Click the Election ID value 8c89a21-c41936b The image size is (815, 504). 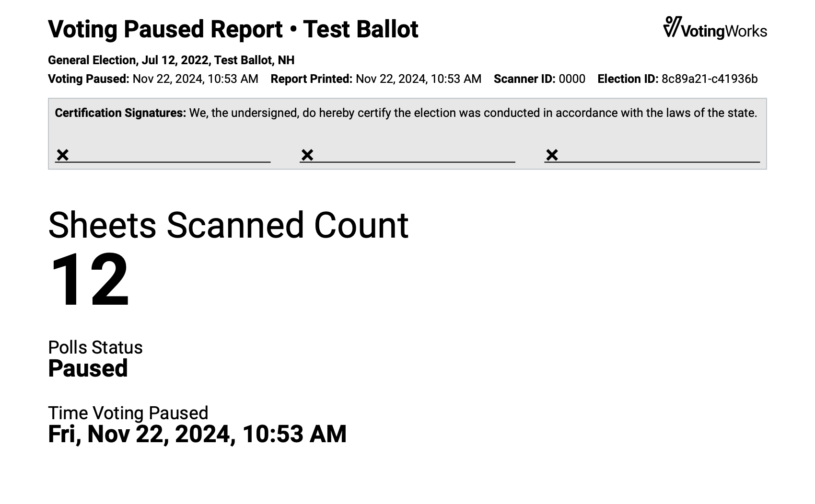tap(709, 79)
